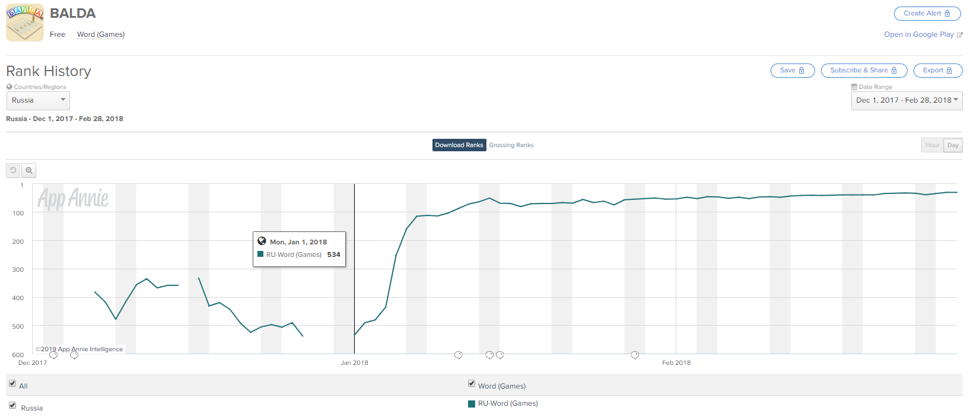Click the Save button
The width and height of the screenshot is (980, 420).
[793, 70]
